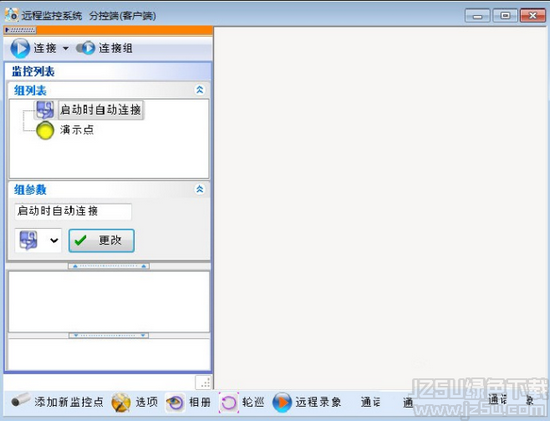Viewport: 550px width, 421px height.
Task: Click the 监控列表 panel header
Action: coord(108,71)
